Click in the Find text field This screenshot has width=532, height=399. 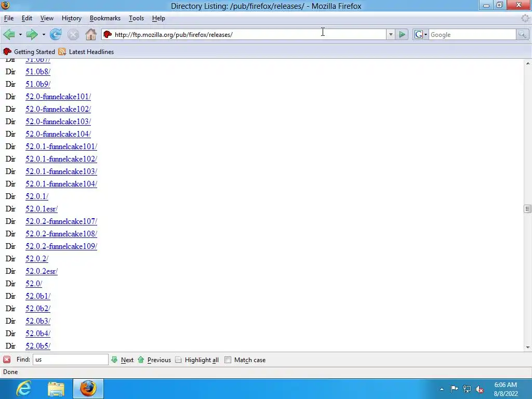[x=70, y=360]
